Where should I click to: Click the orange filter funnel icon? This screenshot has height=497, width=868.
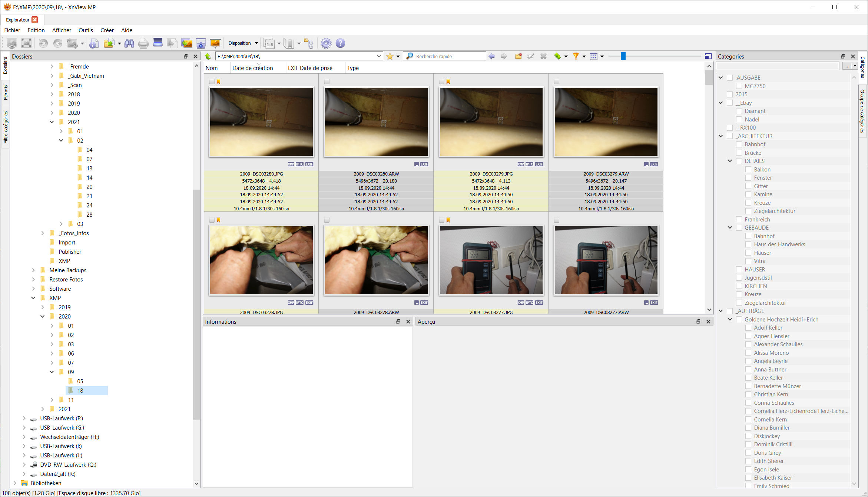pyautogui.click(x=576, y=56)
